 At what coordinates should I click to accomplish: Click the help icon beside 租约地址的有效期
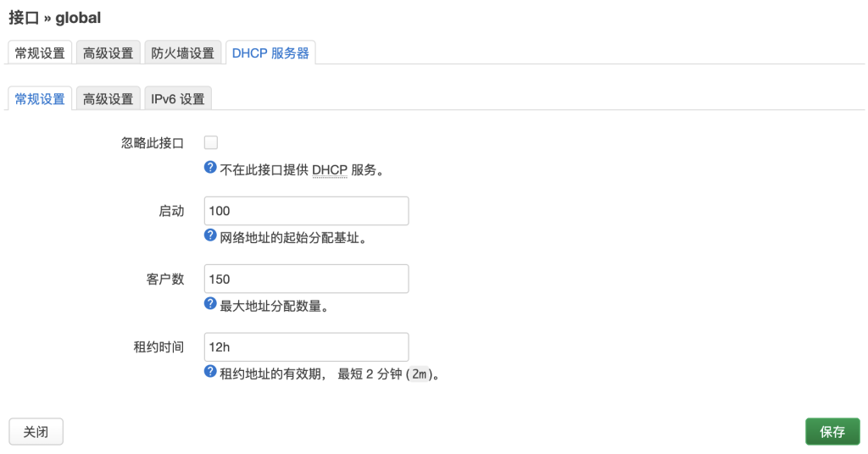click(x=210, y=371)
